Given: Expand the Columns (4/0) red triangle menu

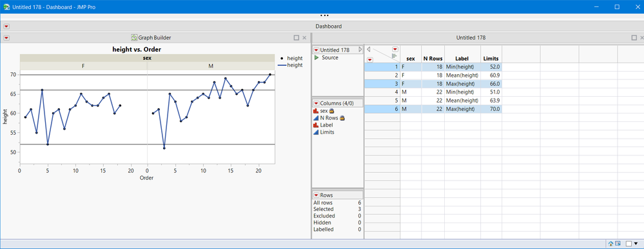Looking at the screenshot, I should coord(317,103).
